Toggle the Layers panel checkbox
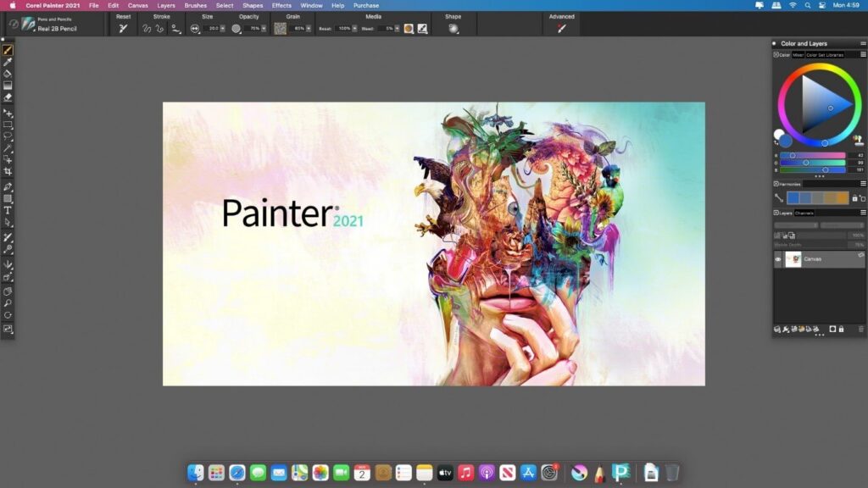This screenshot has width=868, height=488. 776,213
